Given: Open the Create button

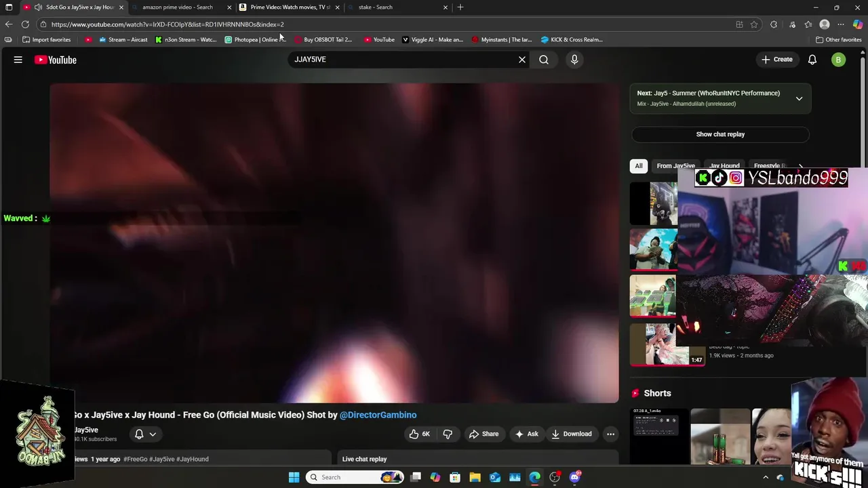Looking at the screenshot, I should (777, 60).
